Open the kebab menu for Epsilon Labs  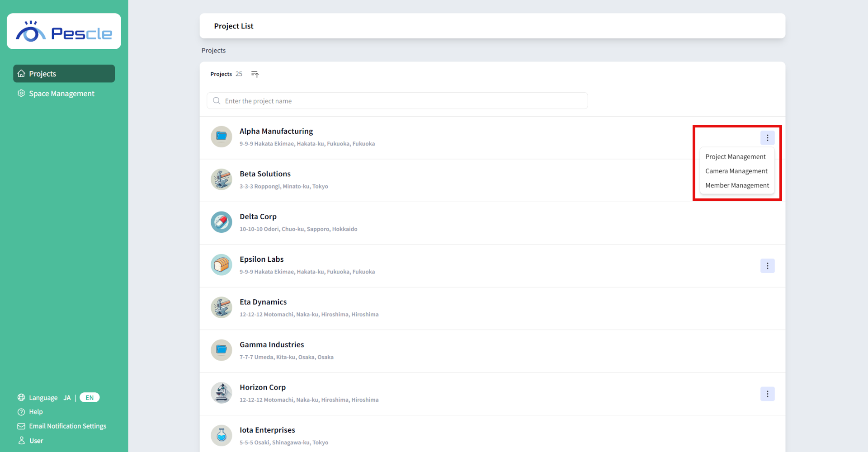pyautogui.click(x=767, y=266)
